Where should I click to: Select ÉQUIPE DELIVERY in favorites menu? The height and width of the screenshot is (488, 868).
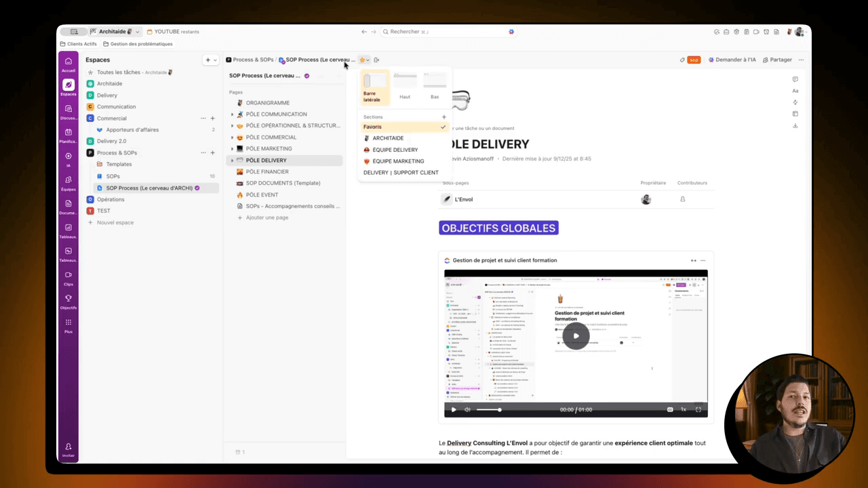tap(395, 150)
